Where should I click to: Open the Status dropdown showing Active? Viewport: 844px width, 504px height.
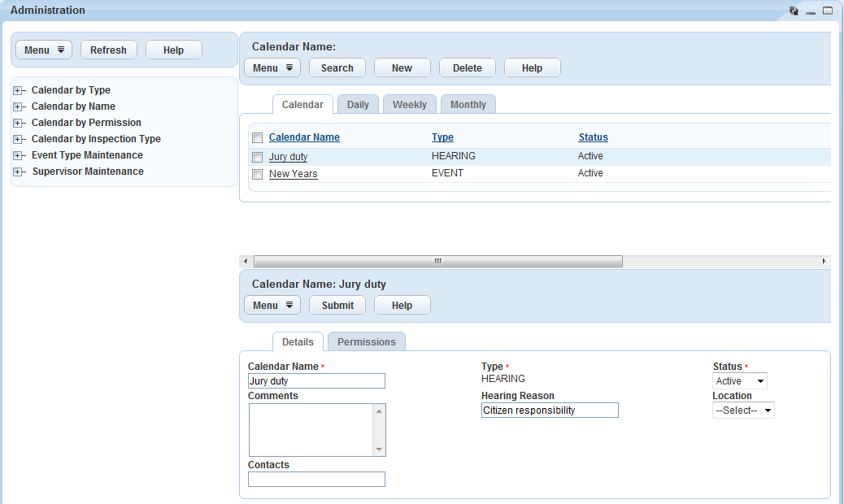coord(740,381)
